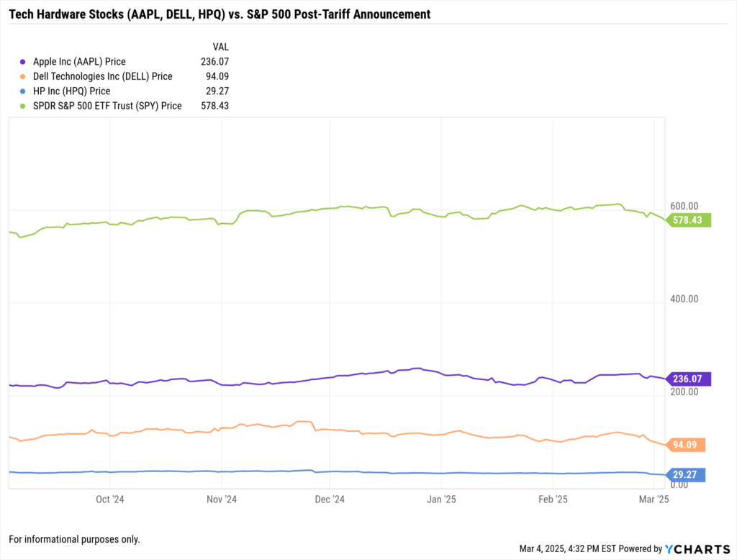Select the Dell Technologies Inc (DELL) Price label
The image size is (737, 560).
tap(102, 76)
